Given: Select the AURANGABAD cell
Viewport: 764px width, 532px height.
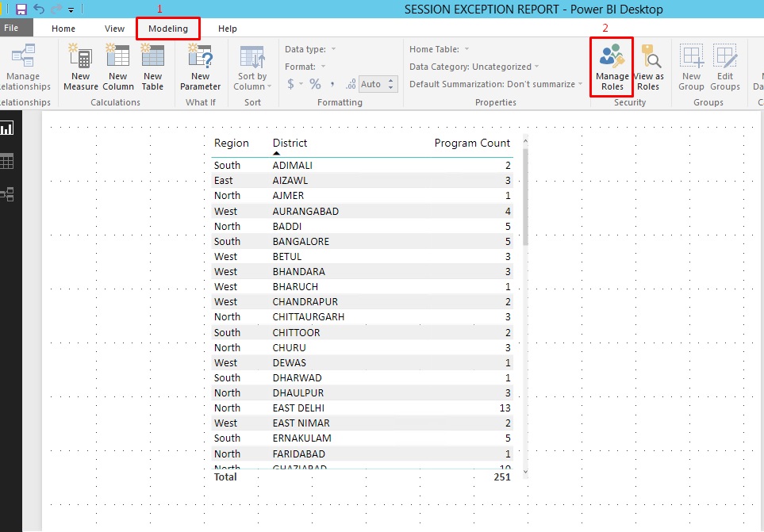Looking at the screenshot, I should coord(305,211).
